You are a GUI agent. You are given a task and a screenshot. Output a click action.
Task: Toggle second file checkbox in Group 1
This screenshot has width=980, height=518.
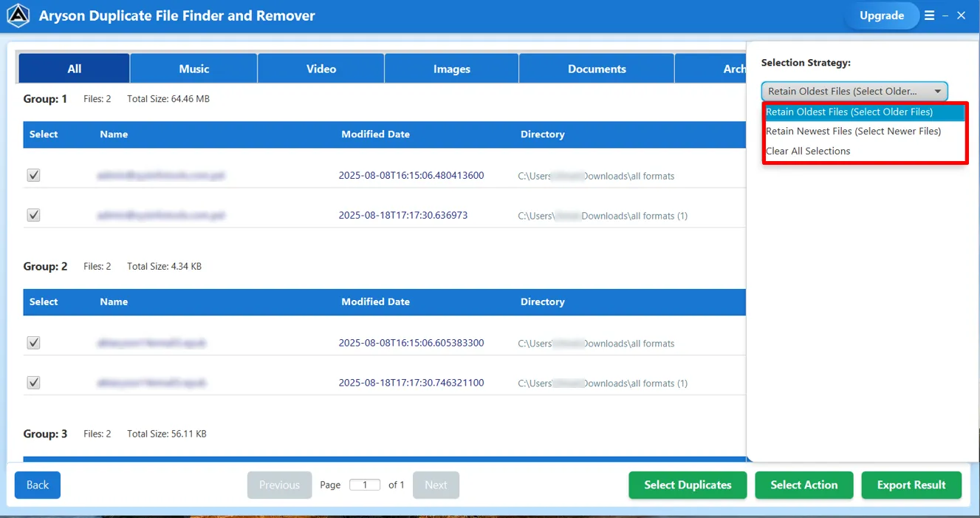point(33,215)
